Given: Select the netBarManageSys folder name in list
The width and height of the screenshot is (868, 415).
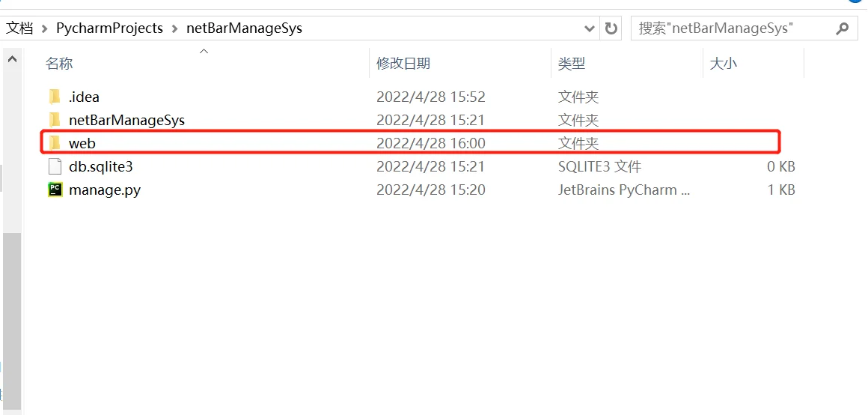Looking at the screenshot, I should click(126, 120).
